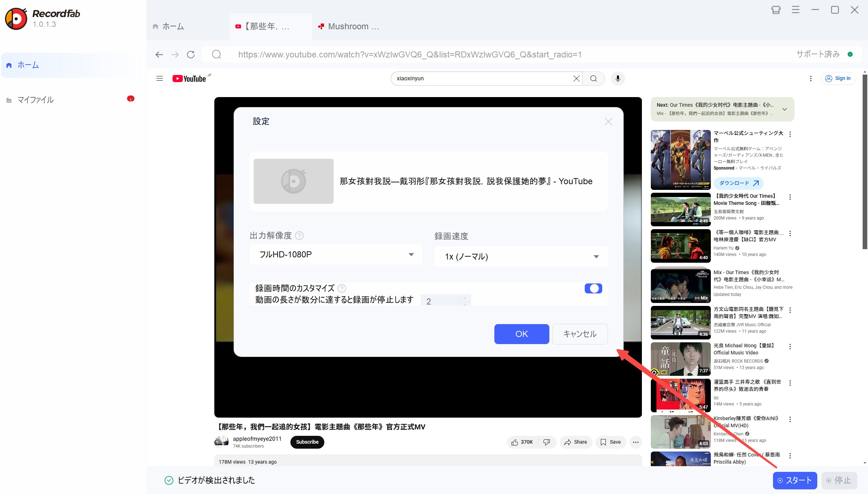Open the Mix - Our Times thumbnail
The image size is (868, 494).
[x=680, y=285]
